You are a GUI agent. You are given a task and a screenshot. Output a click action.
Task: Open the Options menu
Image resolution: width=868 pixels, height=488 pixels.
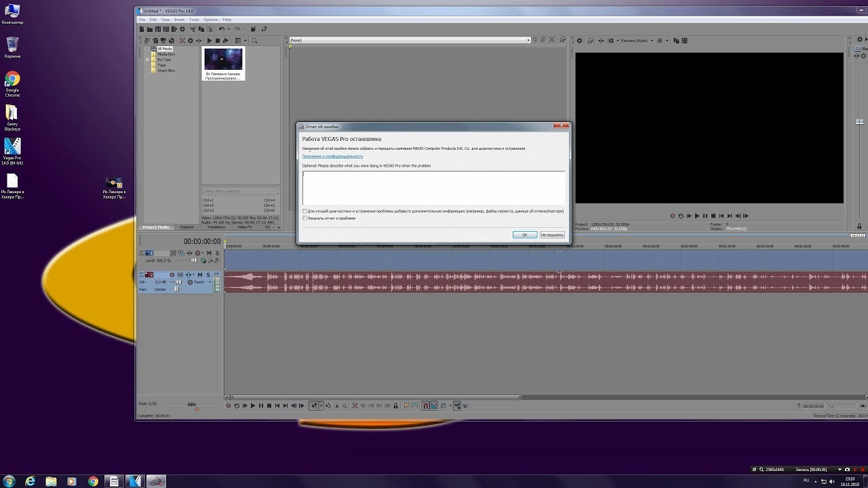pyautogui.click(x=211, y=20)
